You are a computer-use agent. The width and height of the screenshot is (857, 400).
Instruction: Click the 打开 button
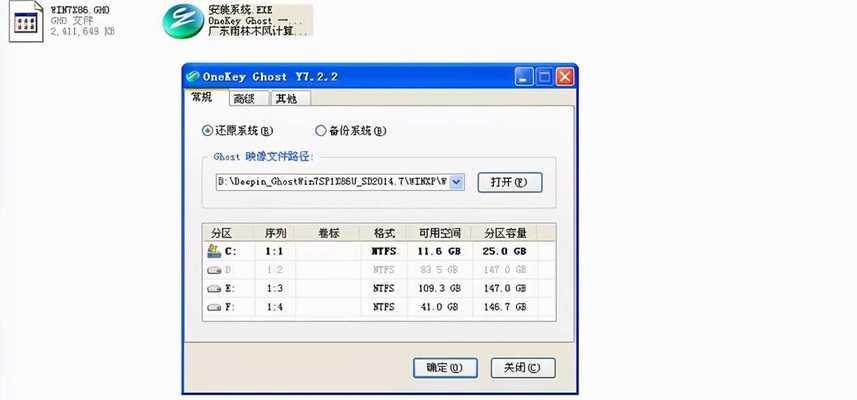(509, 183)
